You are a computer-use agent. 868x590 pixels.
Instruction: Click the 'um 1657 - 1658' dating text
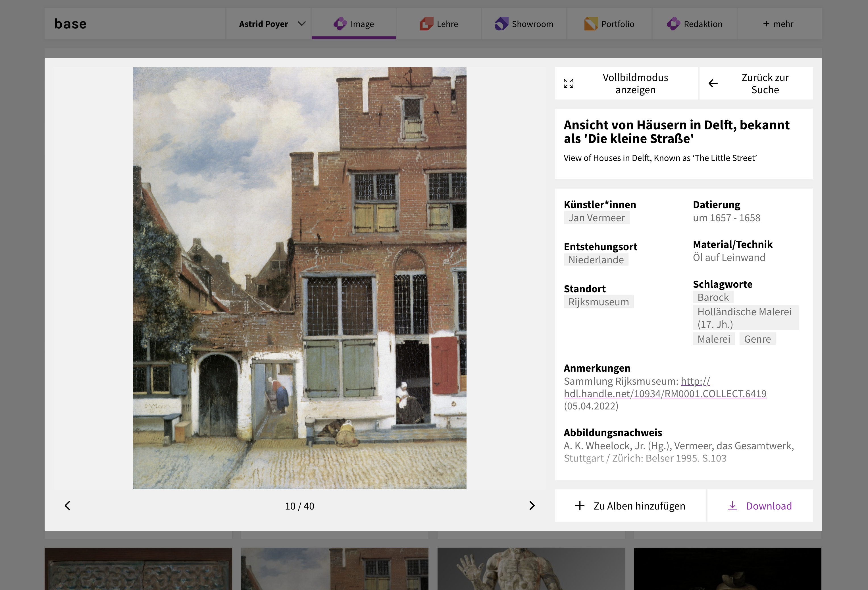pyautogui.click(x=726, y=218)
